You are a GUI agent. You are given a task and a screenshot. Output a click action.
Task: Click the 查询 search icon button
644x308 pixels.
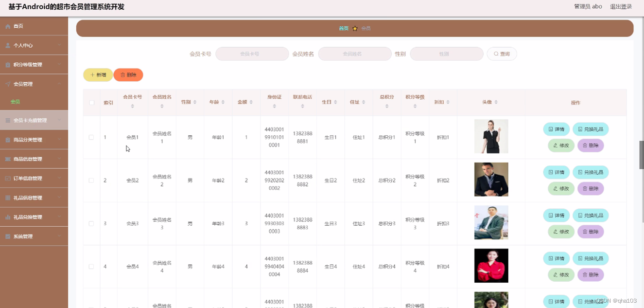point(502,54)
